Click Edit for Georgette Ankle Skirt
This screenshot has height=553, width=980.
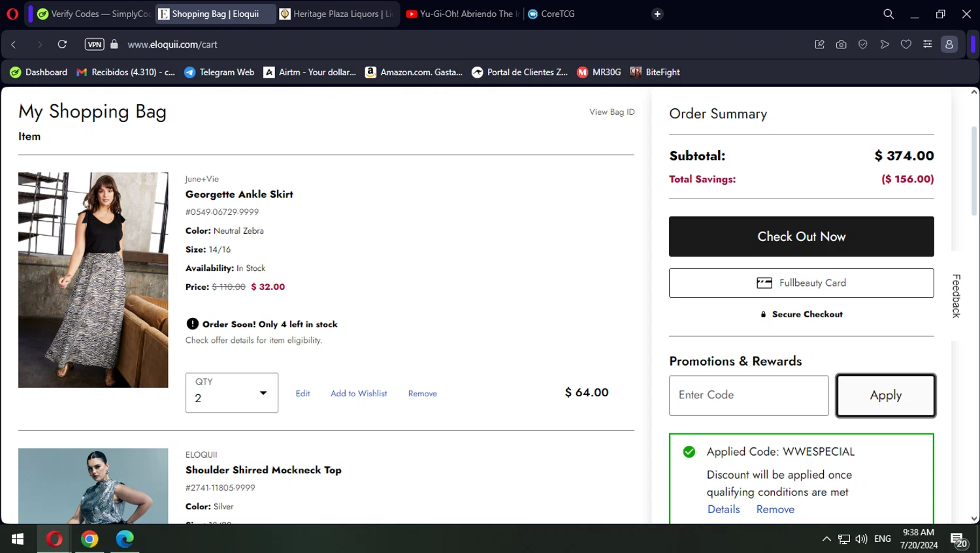[x=302, y=394]
